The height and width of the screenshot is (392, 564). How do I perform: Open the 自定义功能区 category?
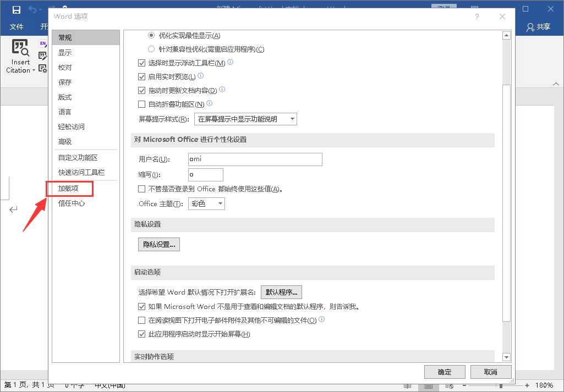86,157
